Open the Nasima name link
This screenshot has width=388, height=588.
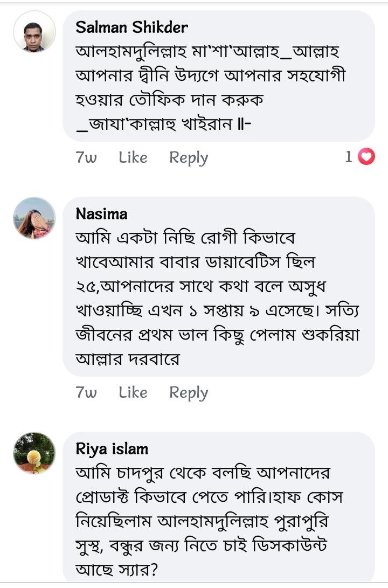coord(102,214)
